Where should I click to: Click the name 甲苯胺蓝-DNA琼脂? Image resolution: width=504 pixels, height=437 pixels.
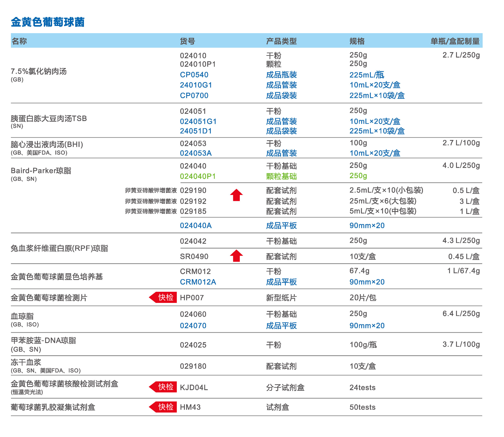pyautogui.click(x=43, y=340)
